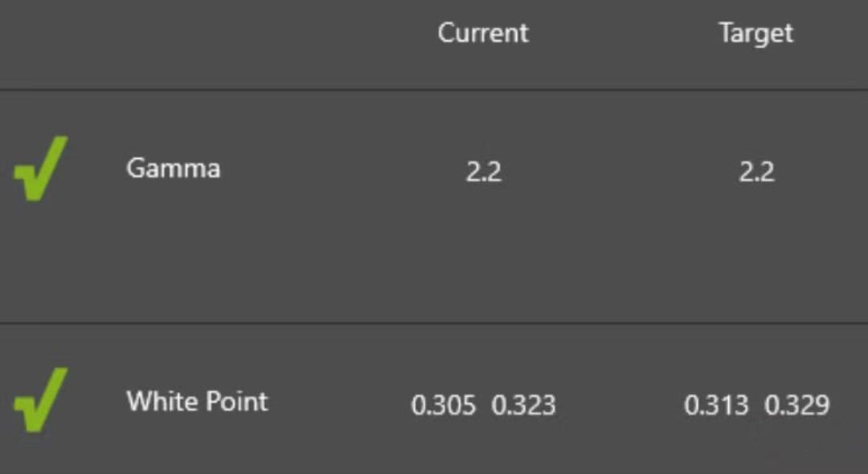Click the green checkmark beside Gamma
The image size is (868, 474).
pos(40,169)
